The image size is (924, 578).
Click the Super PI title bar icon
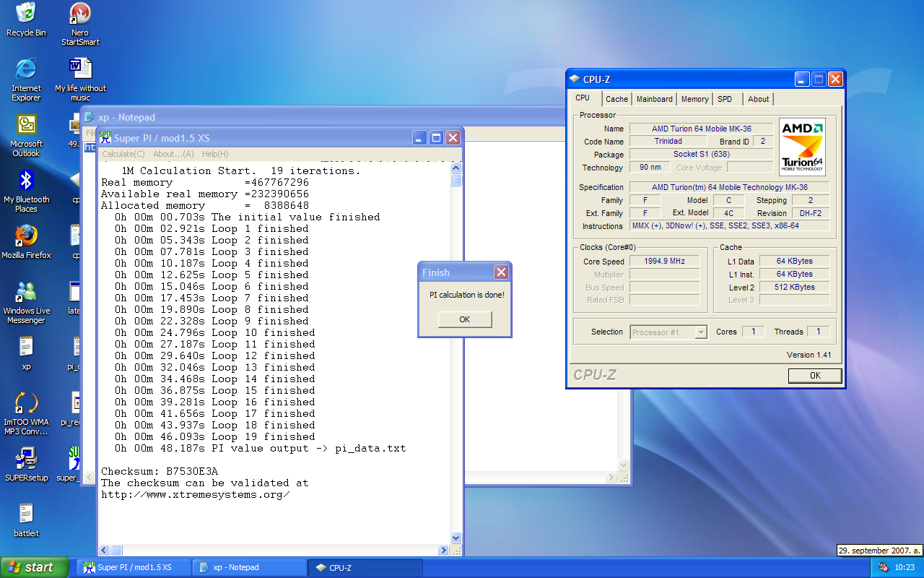click(x=105, y=137)
